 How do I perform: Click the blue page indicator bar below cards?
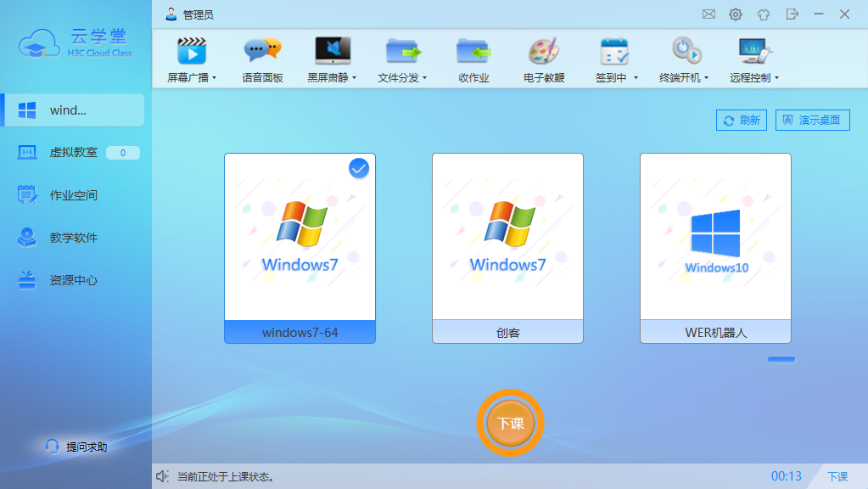781,359
